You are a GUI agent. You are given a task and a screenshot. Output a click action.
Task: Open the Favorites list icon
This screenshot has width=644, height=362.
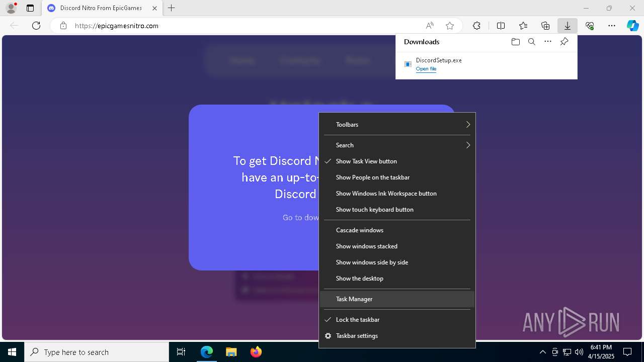(x=523, y=26)
